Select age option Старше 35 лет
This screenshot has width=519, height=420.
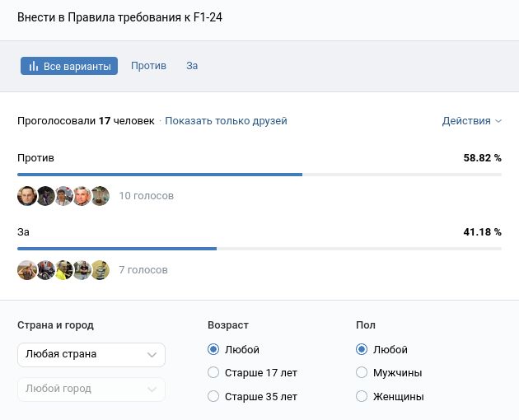pos(214,397)
